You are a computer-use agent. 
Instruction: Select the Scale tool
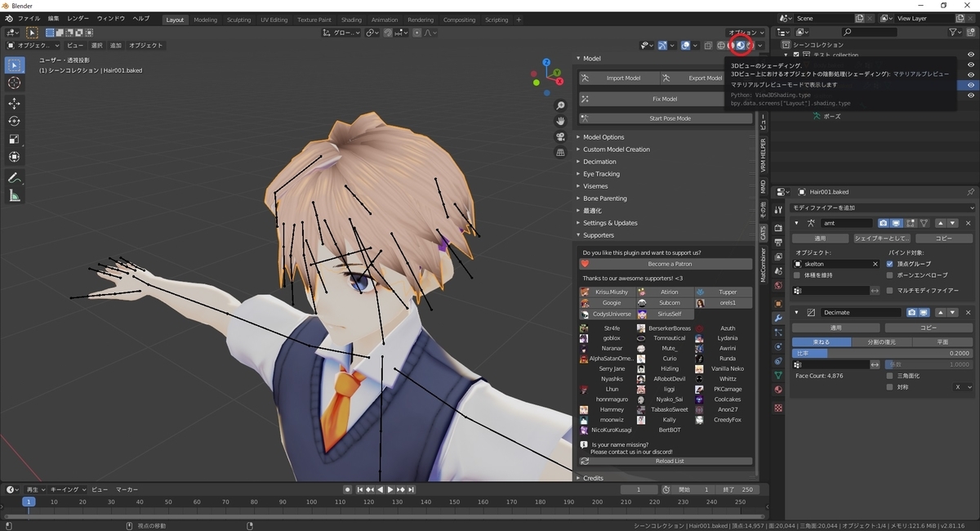point(14,139)
